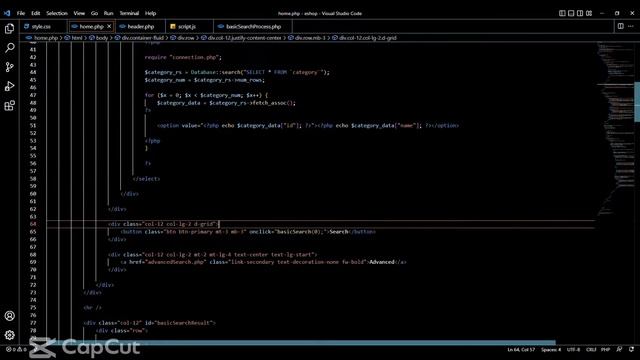
Task: Click the UTF-8 encoding status item
Action: click(573, 349)
